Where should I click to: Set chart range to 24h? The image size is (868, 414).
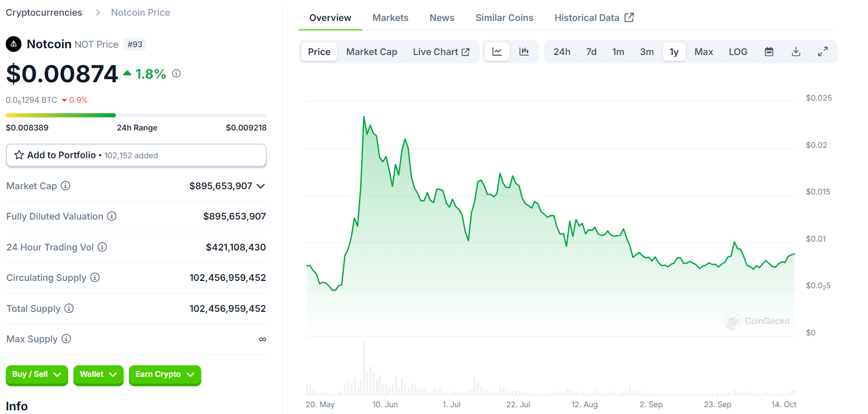pyautogui.click(x=562, y=51)
